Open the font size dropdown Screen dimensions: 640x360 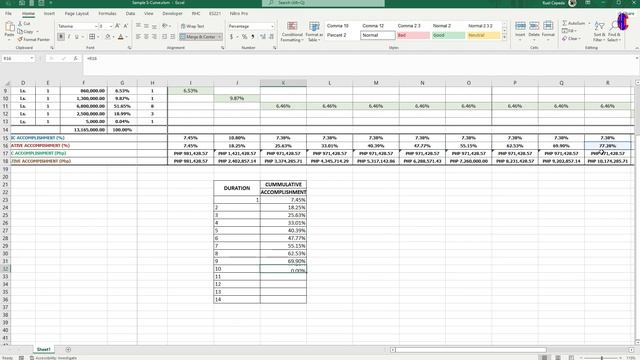tap(111, 26)
